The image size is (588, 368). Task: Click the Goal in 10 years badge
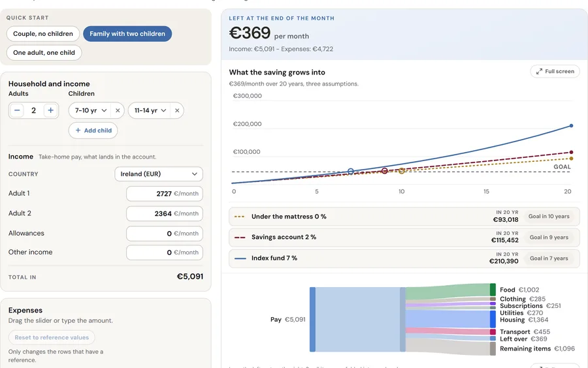pyautogui.click(x=549, y=217)
